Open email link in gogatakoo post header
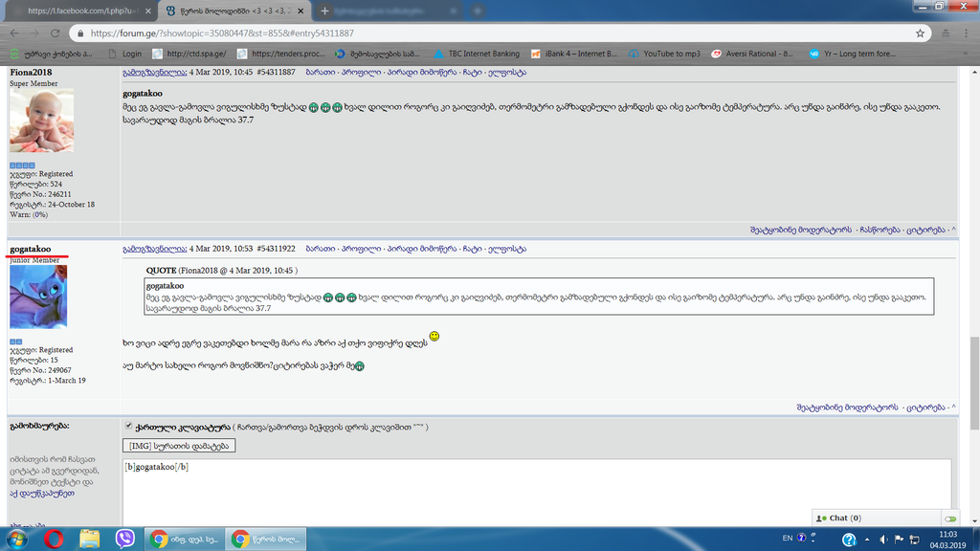Screen dimensions: 980x551 point(507,249)
